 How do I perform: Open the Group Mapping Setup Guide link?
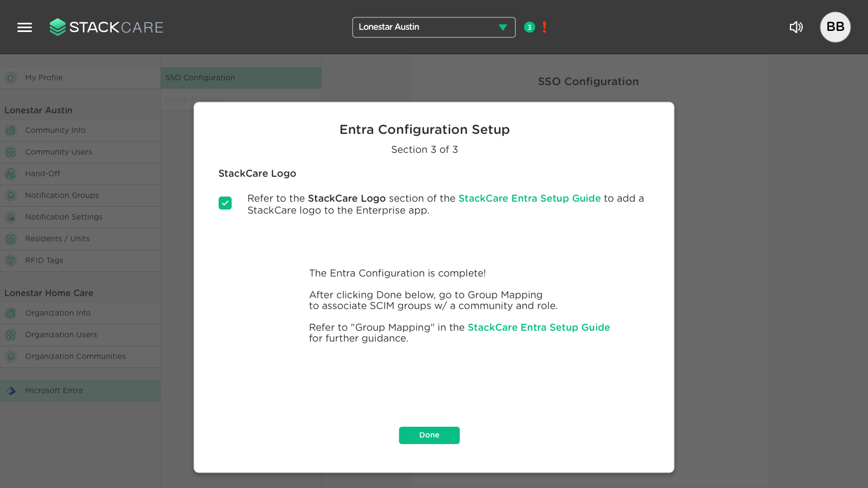click(539, 328)
